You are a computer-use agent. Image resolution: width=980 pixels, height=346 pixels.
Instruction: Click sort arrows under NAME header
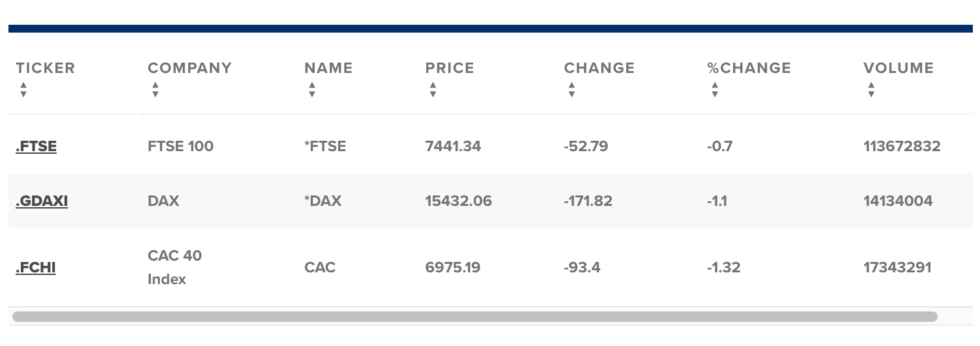(312, 89)
